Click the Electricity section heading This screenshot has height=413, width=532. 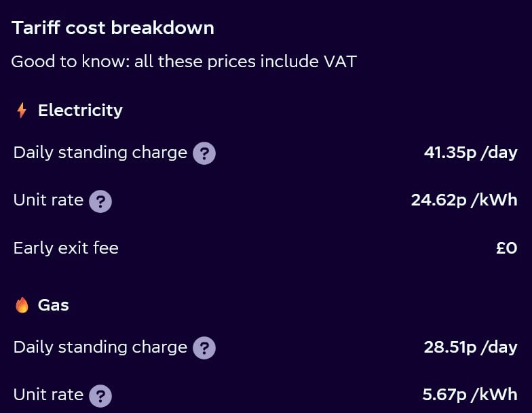(x=80, y=110)
